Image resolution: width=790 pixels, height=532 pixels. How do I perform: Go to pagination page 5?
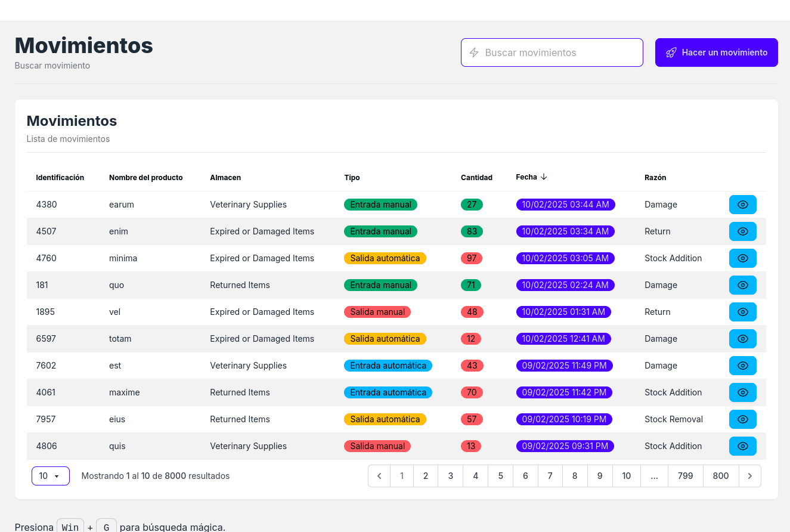501,476
